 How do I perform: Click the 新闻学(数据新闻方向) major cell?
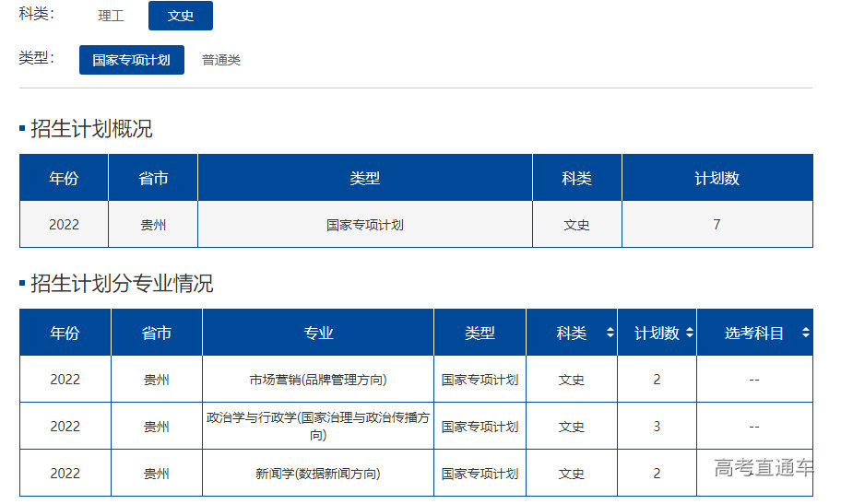click(x=318, y=474)
